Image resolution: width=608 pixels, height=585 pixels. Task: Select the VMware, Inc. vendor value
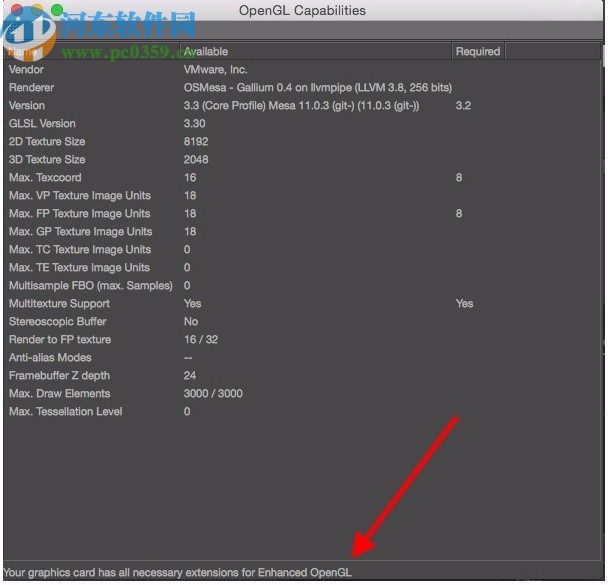point(215,70)
